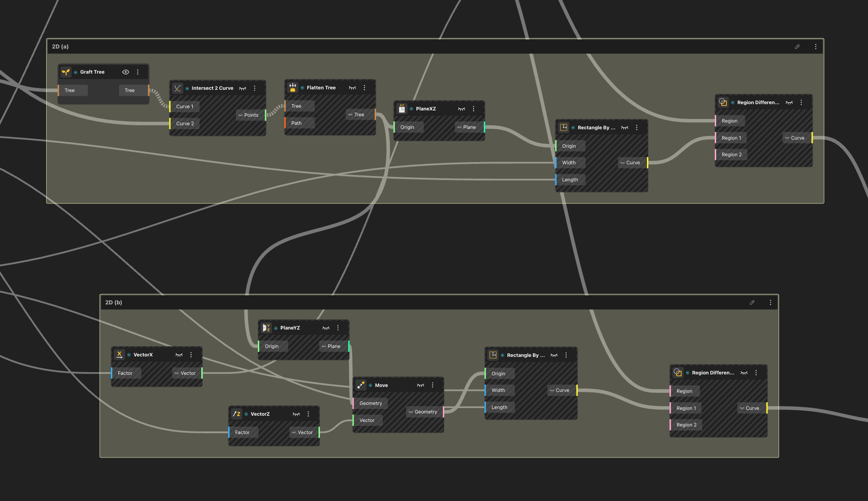Screen dimensions: 868x501
Task: Open VectorZ node options menu
Action: coord(308,414)
